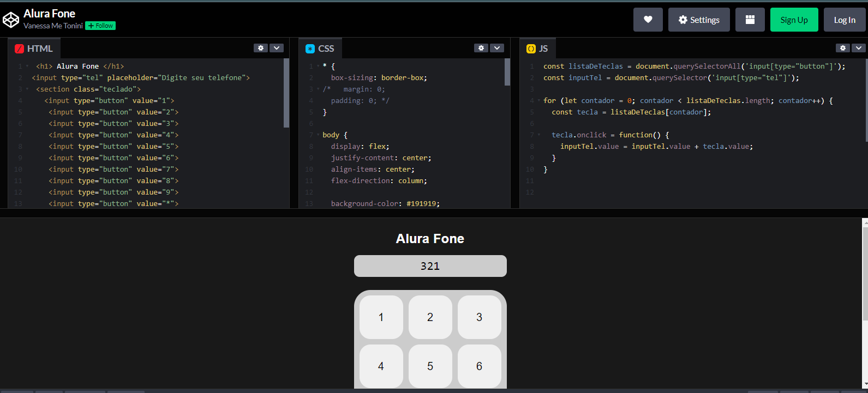This screenshot has width=868, height=393.
Task: Click the preview pane vertical scrollbar
Action: pos(865,273)
